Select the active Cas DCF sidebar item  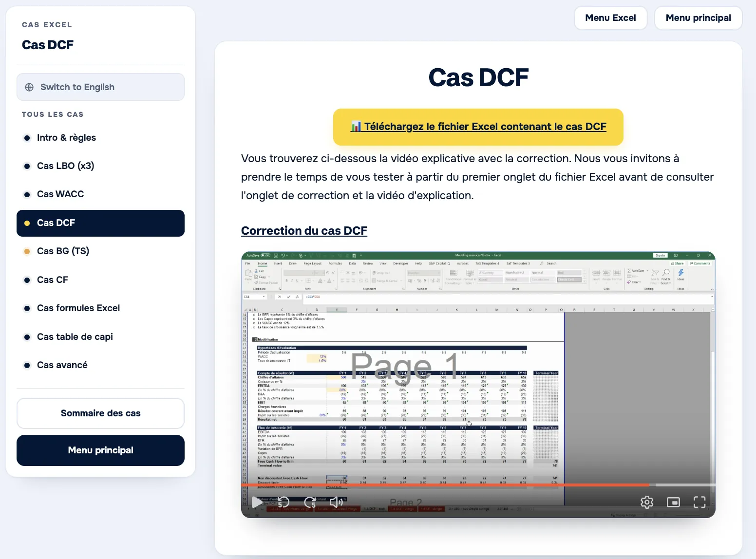(x=100, y=223)
